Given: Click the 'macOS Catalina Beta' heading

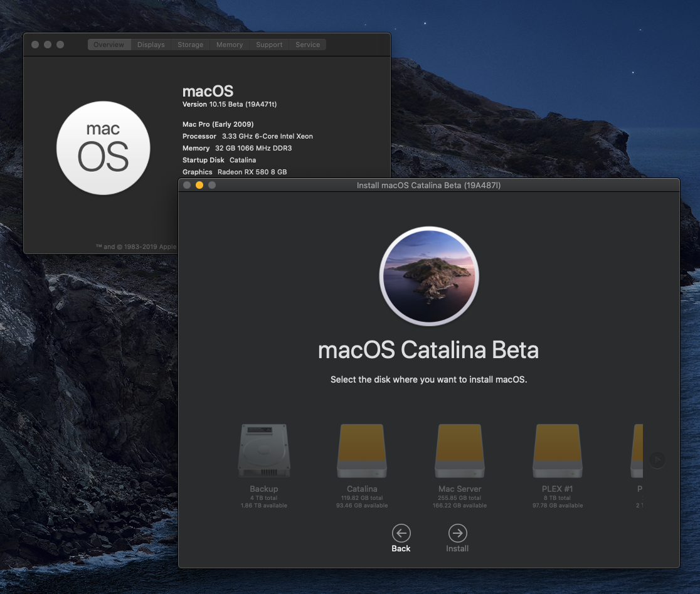Looking at the screenshot, I should pyautogui.click(x=428, y=350).
